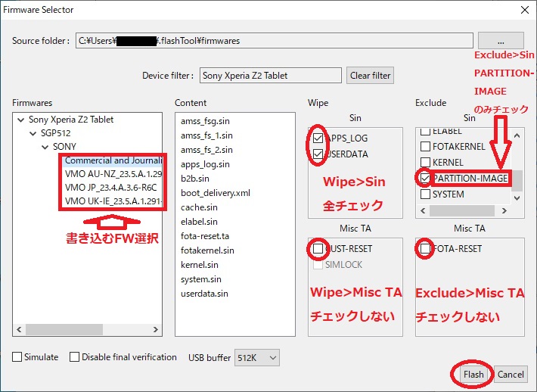Enable the Simulate checkbox
The height and width of the screenshot is (392, 537).
(x=17, y=356)
